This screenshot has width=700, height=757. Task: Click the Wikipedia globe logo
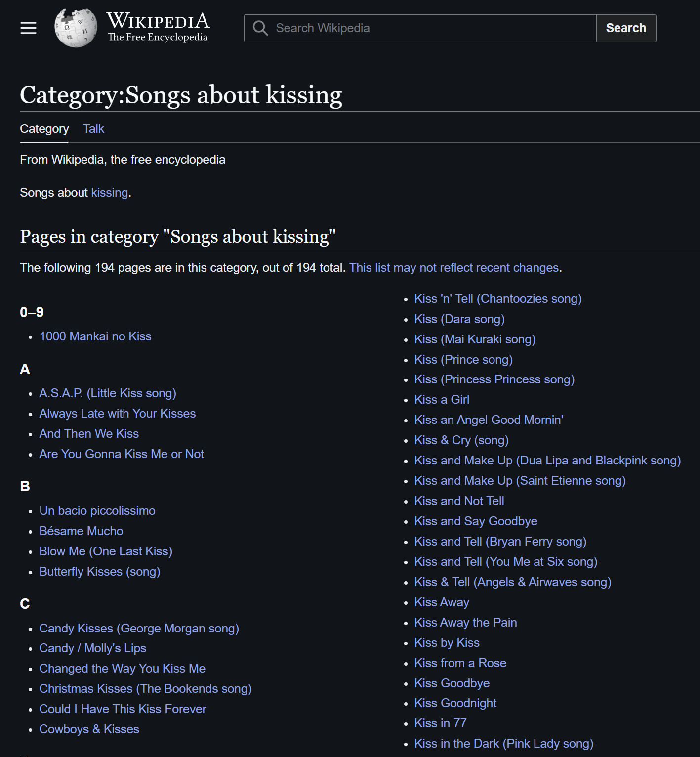coord(76,28)
